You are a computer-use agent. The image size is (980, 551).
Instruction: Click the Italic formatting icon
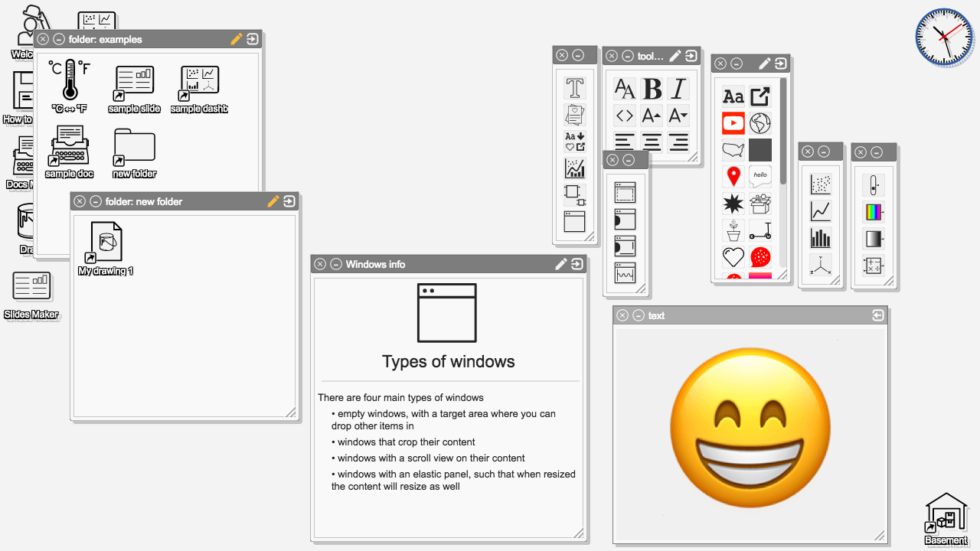678,90
